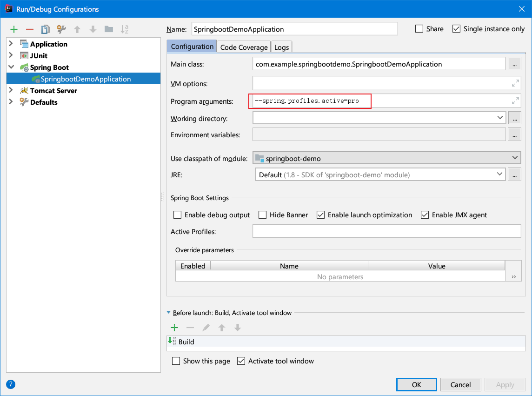The width and height of the screenshot is (532, 396).
Task: Switch to the Logs tab
Action: coord(282,47)
